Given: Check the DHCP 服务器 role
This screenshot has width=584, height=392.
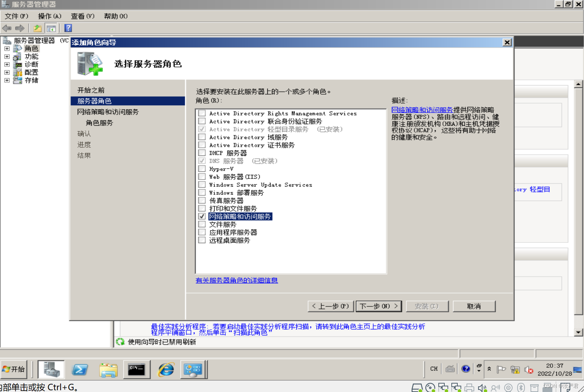Looking at the screenshot, I should pos(202,153).
